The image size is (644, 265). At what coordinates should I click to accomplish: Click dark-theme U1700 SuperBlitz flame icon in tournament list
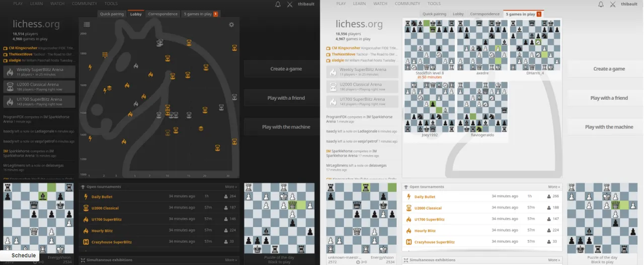[86, 219]
